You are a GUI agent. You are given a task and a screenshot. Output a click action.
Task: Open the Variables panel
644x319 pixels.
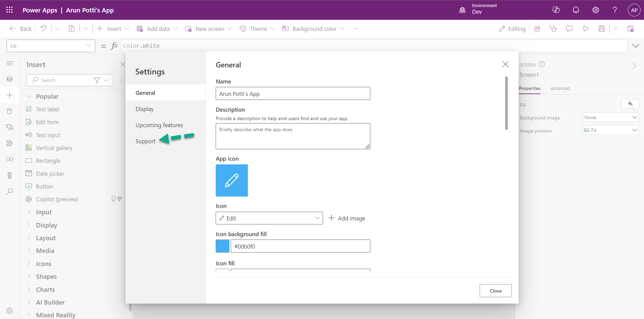coord(10,159)
